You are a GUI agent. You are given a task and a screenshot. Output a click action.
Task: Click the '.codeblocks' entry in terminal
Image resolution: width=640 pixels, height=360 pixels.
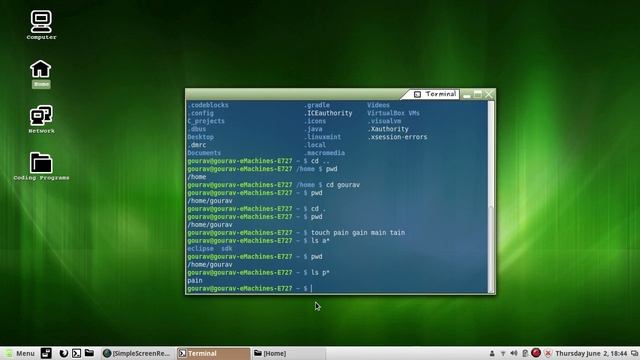(x=208, y=105)
